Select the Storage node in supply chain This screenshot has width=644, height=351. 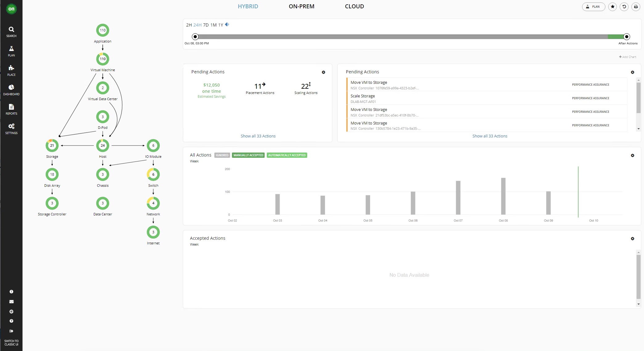tap(52, 146)
